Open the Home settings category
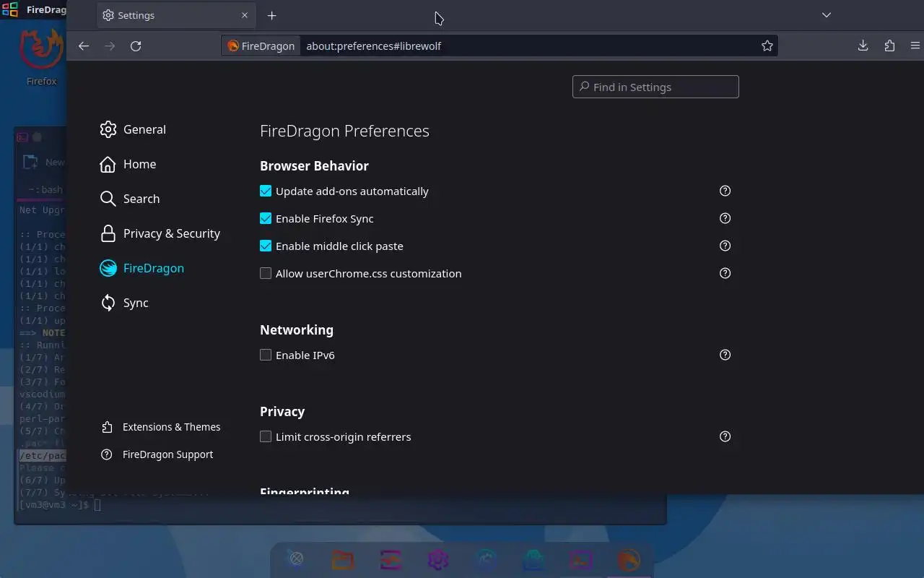The height and width of the screenshot is (578, 924). coord(128,164)
